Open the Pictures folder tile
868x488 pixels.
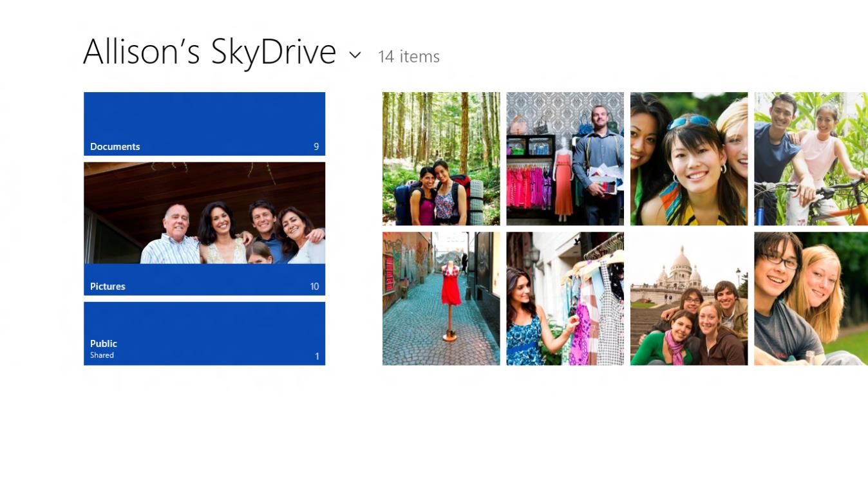[204, 229]
